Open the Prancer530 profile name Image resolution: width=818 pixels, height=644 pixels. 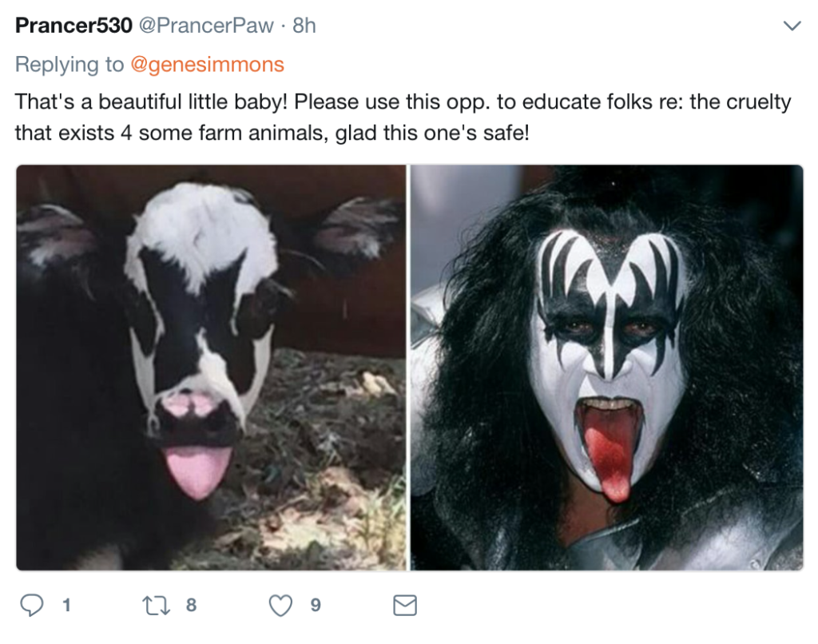73,26
